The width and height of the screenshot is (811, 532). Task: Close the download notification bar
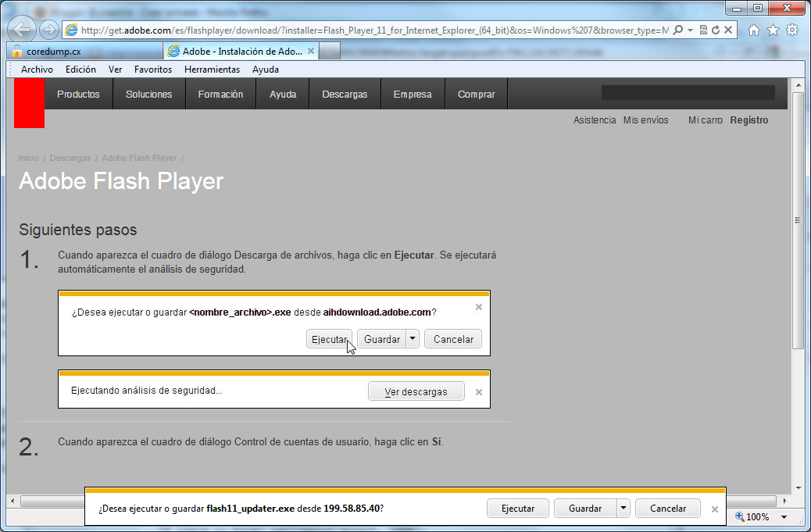tap(714, 509)
